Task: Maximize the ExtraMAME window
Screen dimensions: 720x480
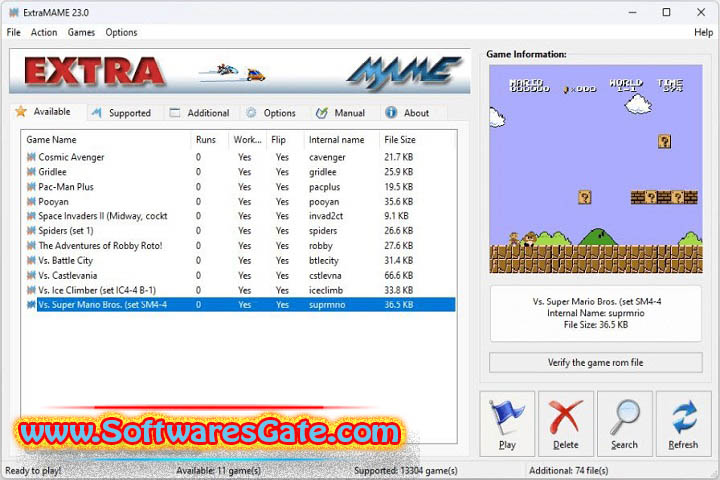Action: 666,12
